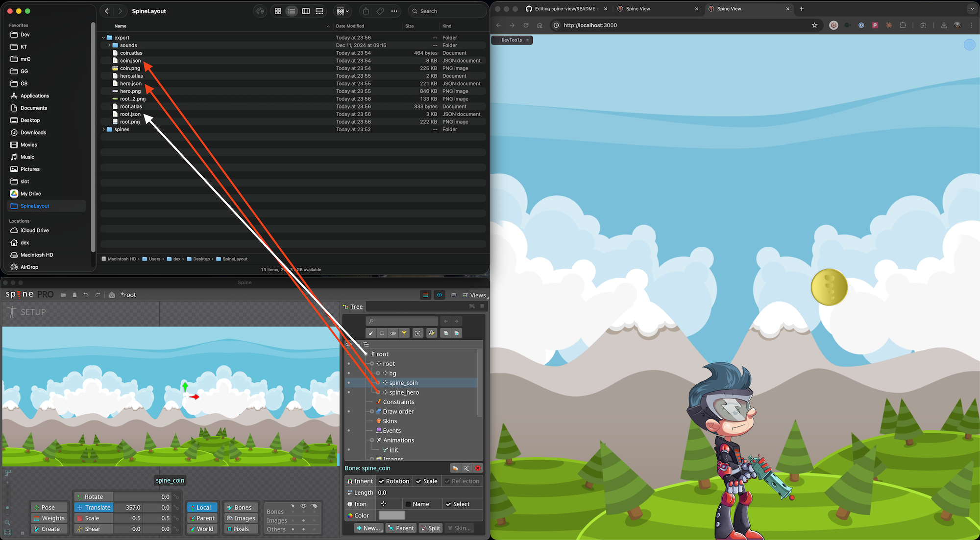Screen dimensions: 980x540
Task: Activate the Shear transform tool
Action: pyautogui.click(x=92, y=529)
